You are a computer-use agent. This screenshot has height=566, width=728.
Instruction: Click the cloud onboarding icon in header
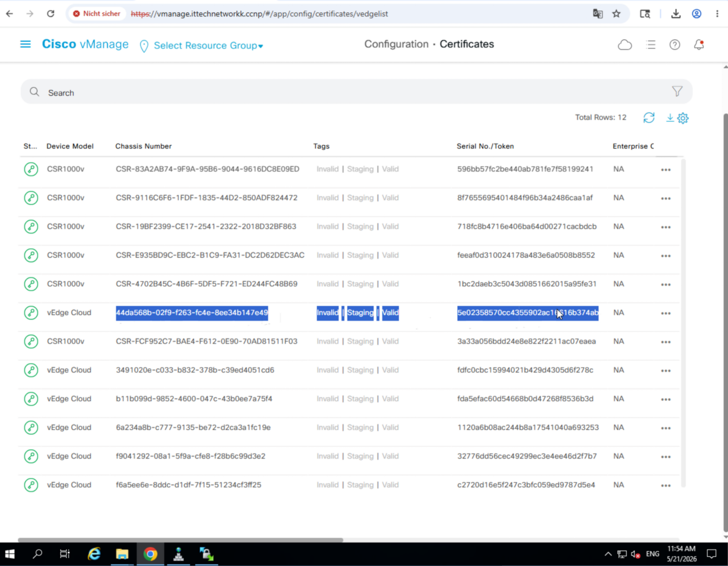625,45
